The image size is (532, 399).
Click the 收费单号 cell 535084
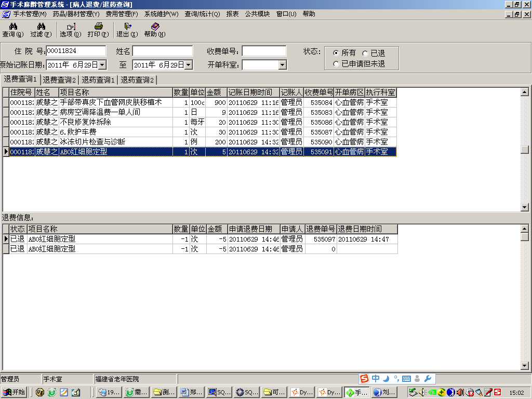318,102
